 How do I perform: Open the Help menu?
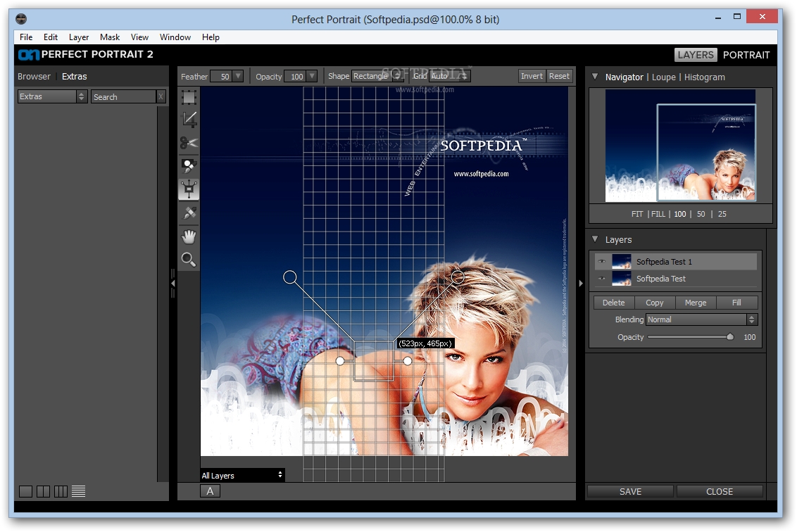(211, 37)
